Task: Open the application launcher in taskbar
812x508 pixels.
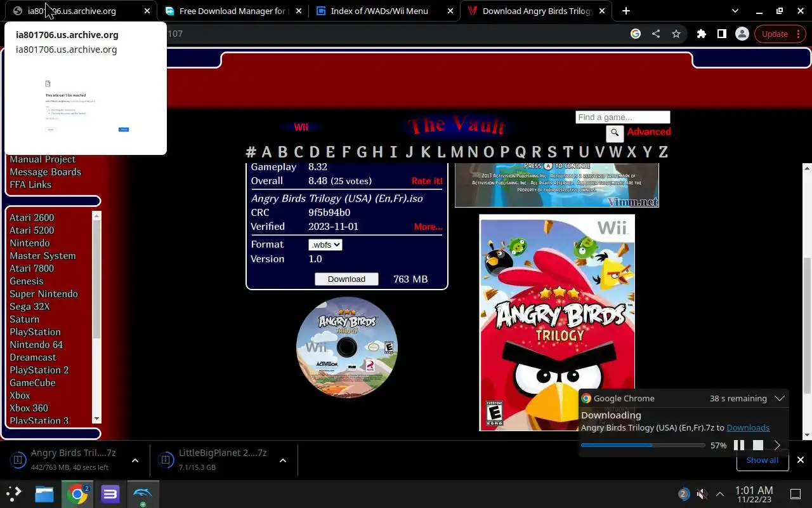Action: pos(13,493)
